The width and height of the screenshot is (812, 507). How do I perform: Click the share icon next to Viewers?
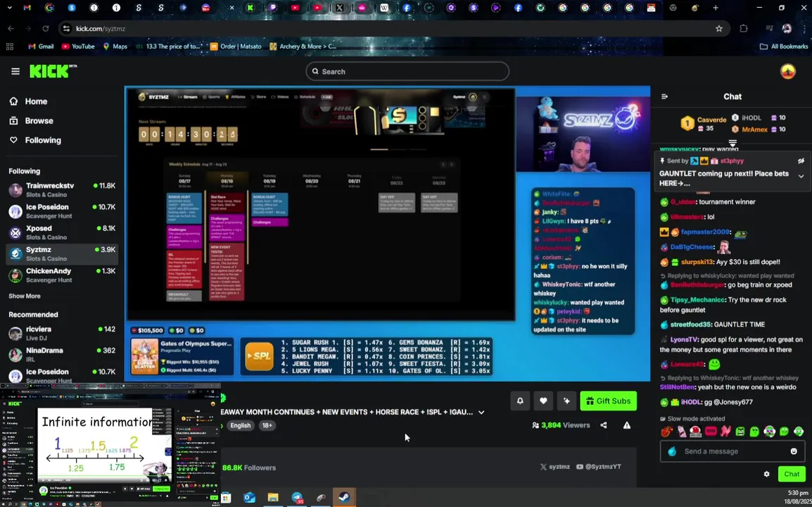[x=604, y=425]
